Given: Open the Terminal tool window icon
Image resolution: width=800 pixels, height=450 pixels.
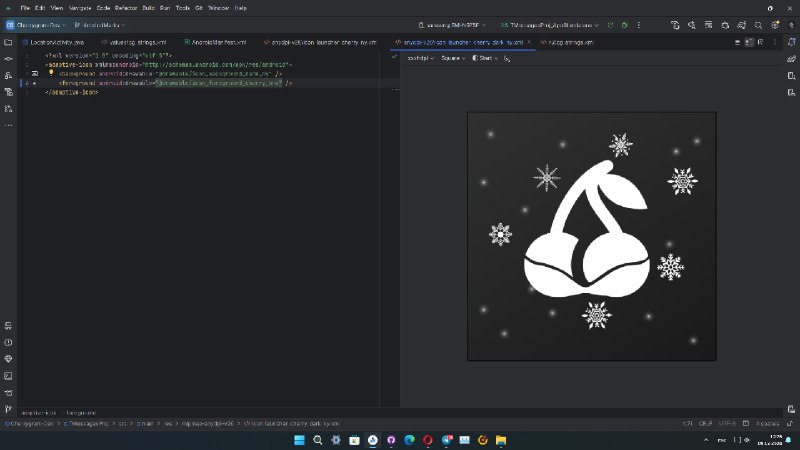Looking at the screenshot, I should (8, 376).
